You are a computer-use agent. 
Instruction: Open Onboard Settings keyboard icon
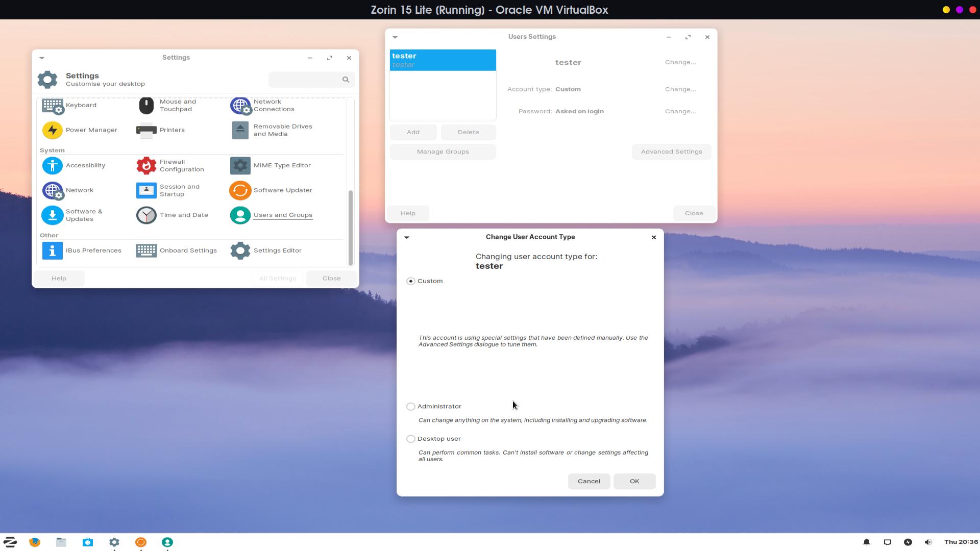tap(146, 251)
